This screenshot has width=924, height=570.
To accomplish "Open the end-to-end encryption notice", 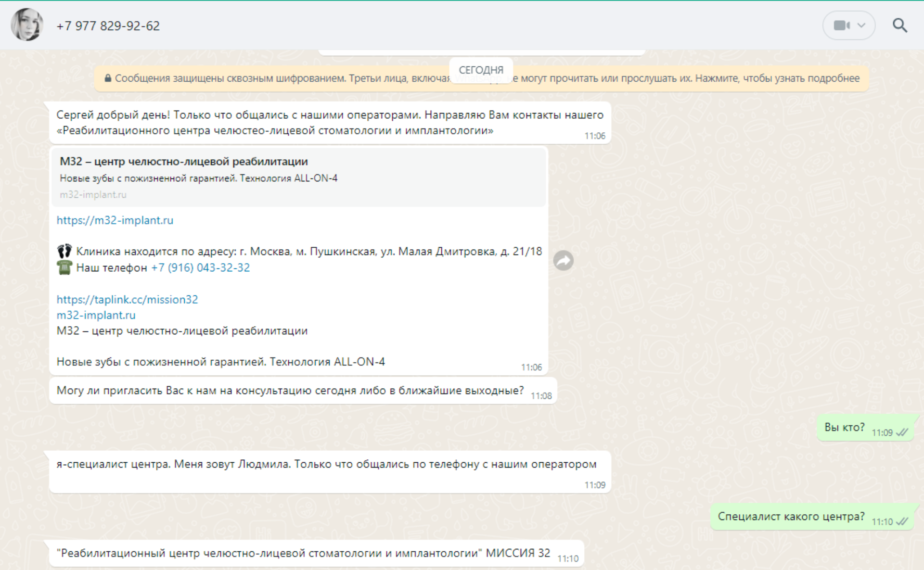I will tap(482, 78).
